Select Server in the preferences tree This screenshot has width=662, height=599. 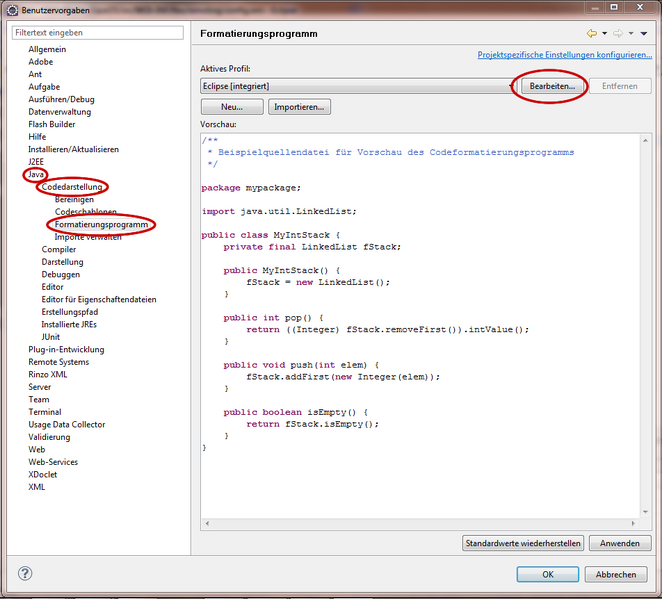coord(40,387)
